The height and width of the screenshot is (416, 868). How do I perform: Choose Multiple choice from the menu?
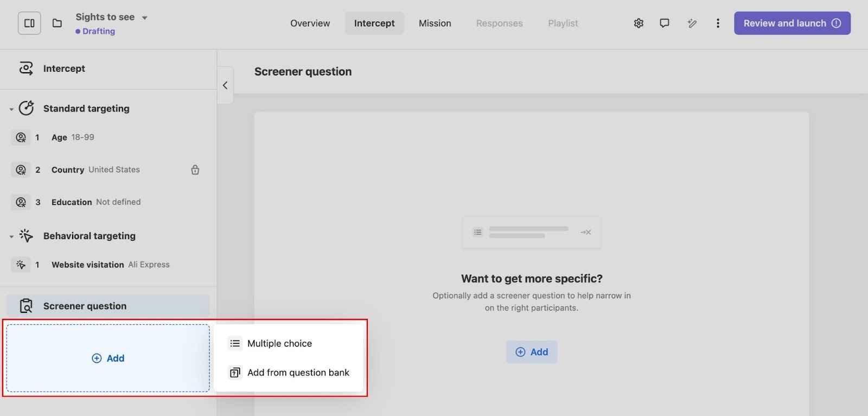coord(279,344)
